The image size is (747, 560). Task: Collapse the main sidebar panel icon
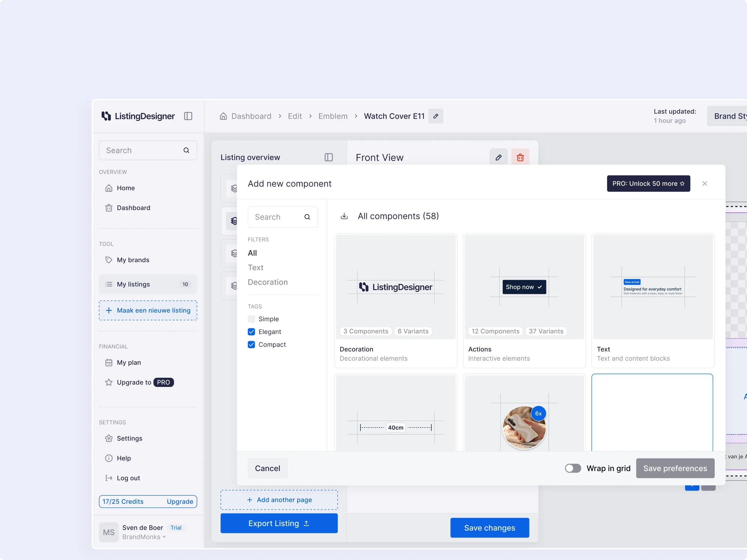pos(188,116)
